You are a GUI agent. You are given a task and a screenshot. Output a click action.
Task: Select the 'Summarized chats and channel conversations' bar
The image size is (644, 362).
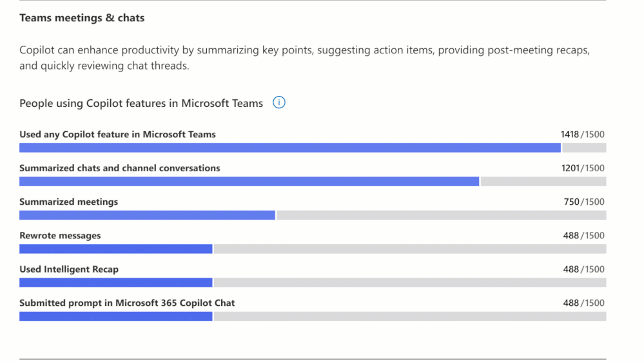313,182
